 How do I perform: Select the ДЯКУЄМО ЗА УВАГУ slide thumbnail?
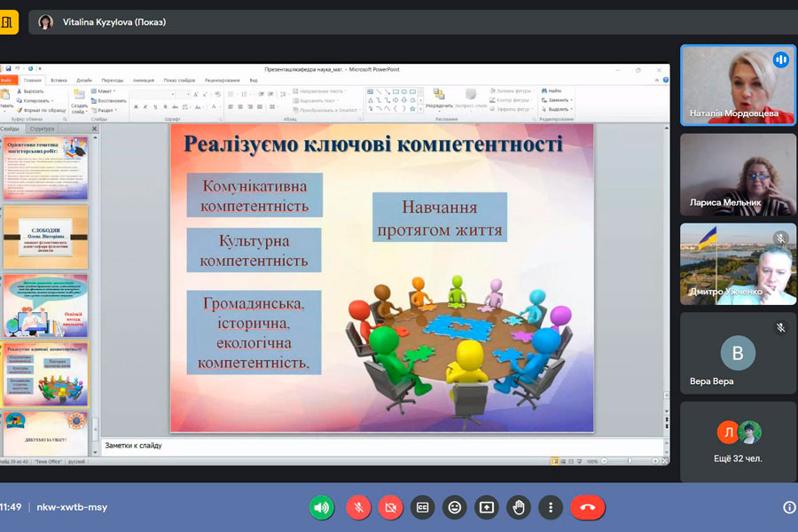tap(45, 433)
